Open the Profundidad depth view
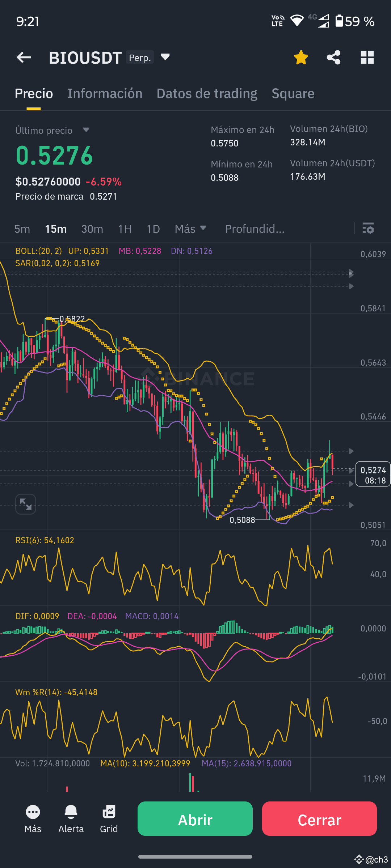The image size is (391, 868). coord(255,229)
